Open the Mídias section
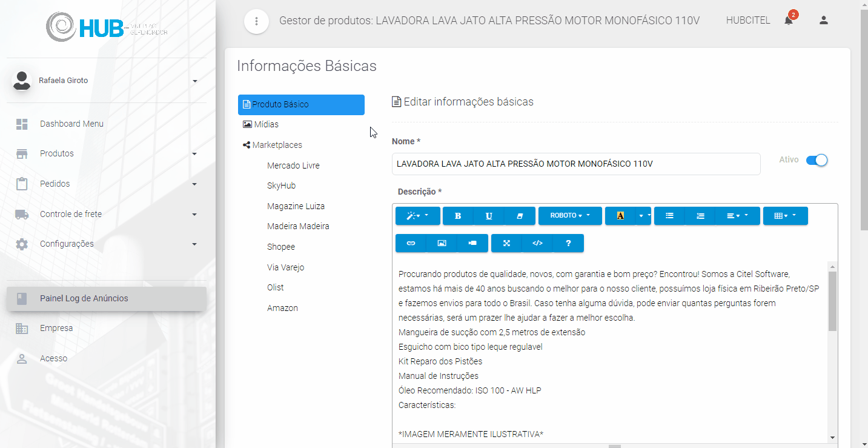 click(260, 124)
